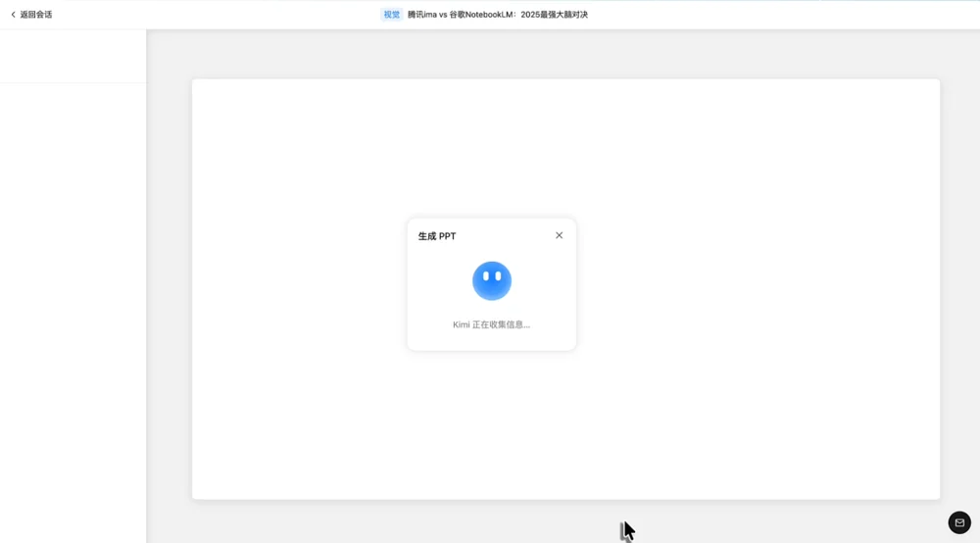This screenshot has width=980, height=543.
Task: Open the mail feedback icon button
Action: (x=959, y=522)
